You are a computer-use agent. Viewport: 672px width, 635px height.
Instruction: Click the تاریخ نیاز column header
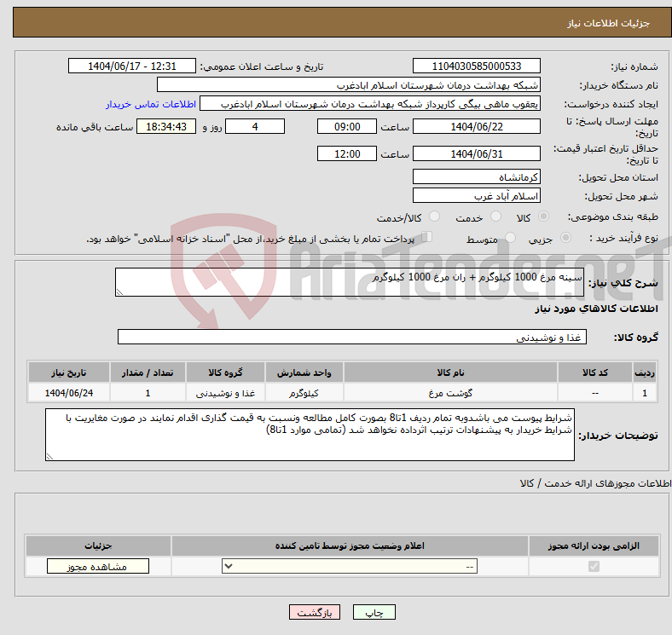coord(69,372)
